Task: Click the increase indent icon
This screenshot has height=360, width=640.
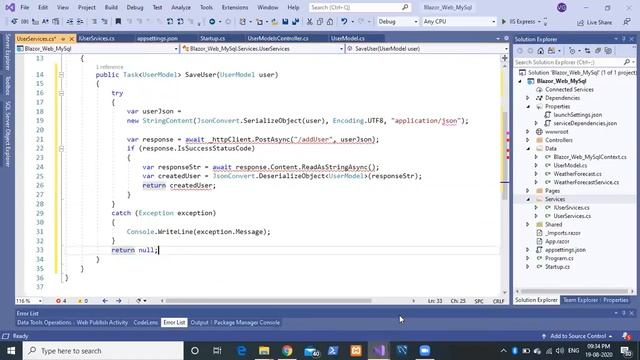Action: click(80, 22)
